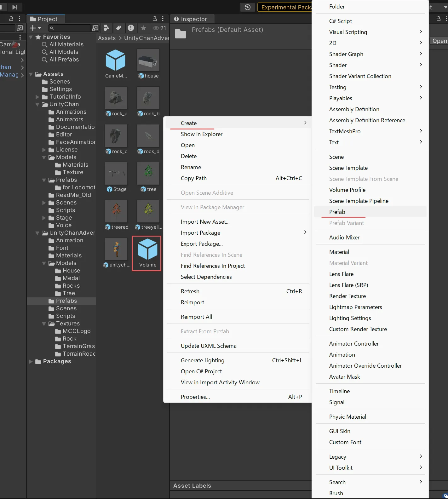Viewport: 448px width, 499px height.
Task: Toggle the Project panel lock
Action: tap(154, 19)
